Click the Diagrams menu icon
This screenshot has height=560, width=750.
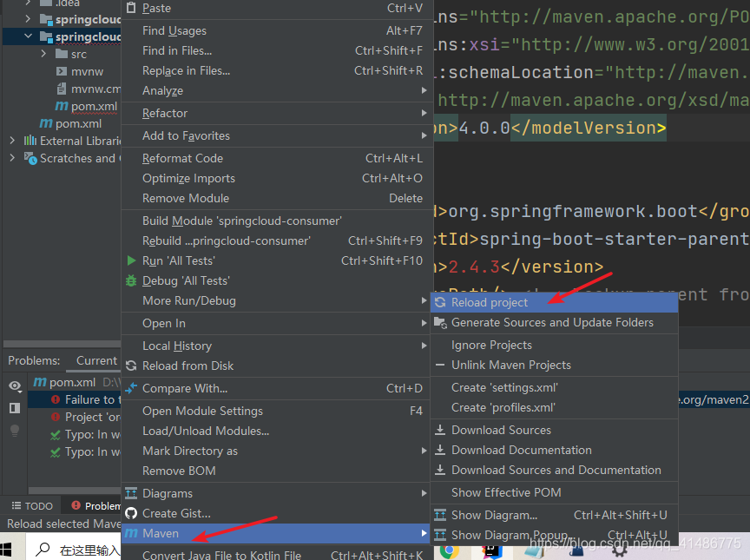tap(131, 493)
